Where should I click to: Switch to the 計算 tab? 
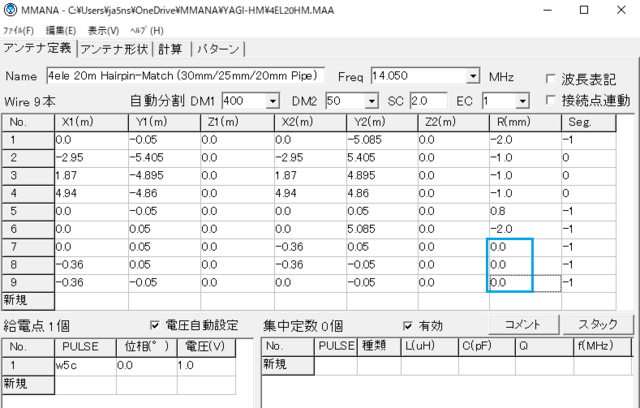coord(171,49)
